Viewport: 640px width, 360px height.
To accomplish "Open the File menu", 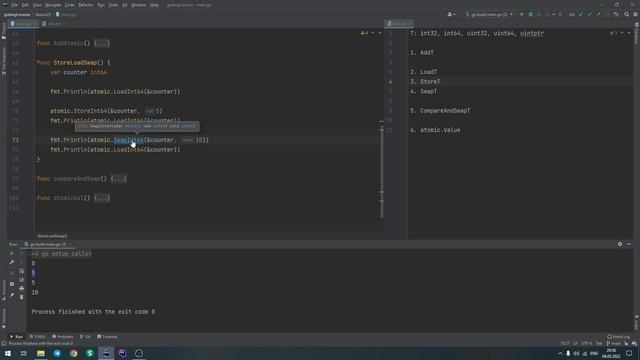I will pos(15,5).
